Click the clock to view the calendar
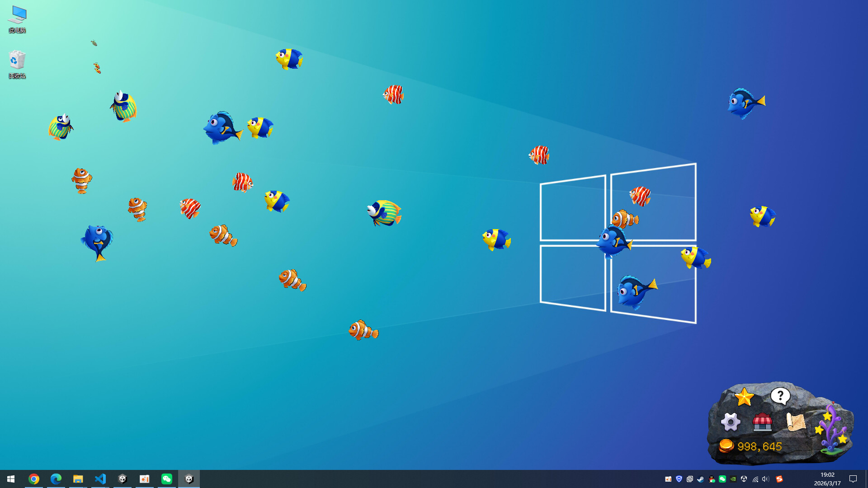Viewport: 868px width, 488px height. tap(828, 479)
